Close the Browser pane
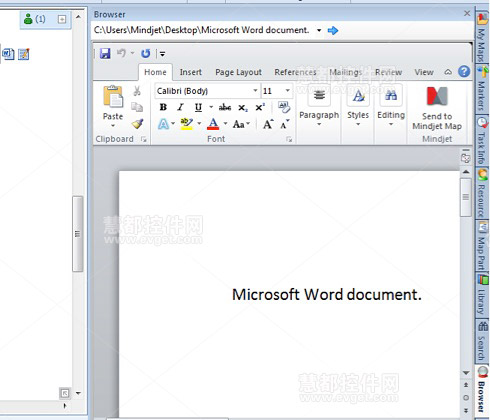Screen dimensions: 490x420 pyautogui.click(x=467, y=13)
